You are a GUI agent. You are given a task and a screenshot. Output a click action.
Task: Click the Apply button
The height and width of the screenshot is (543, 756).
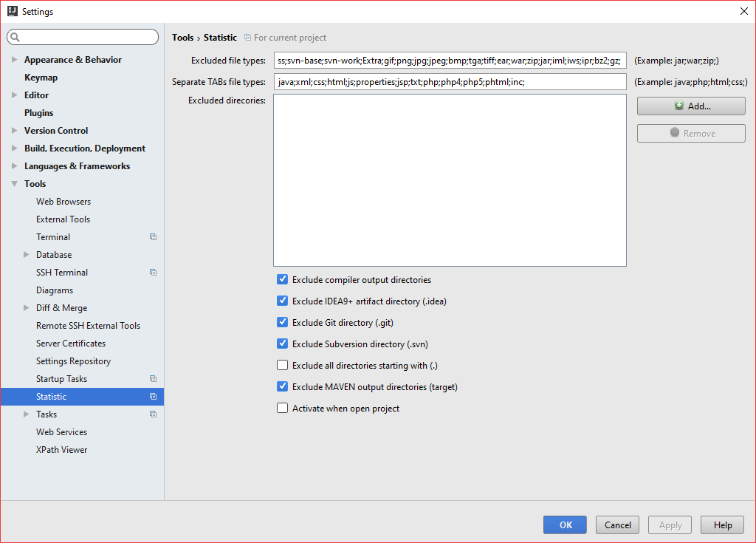tap(670, 525)
